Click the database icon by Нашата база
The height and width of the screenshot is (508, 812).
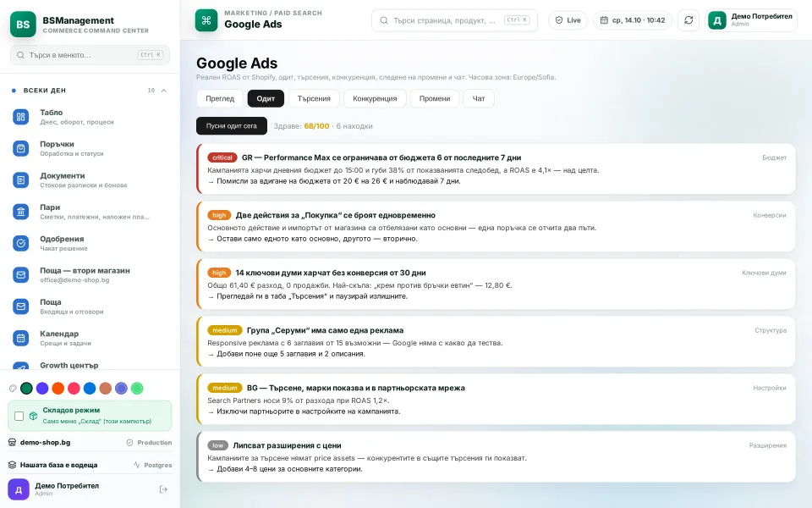(13, 465)
